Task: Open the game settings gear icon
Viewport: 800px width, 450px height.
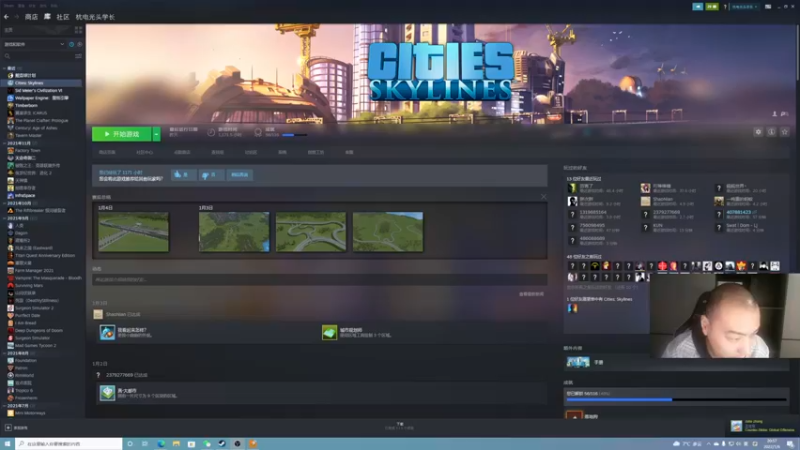Action: [x=758, y=132]
